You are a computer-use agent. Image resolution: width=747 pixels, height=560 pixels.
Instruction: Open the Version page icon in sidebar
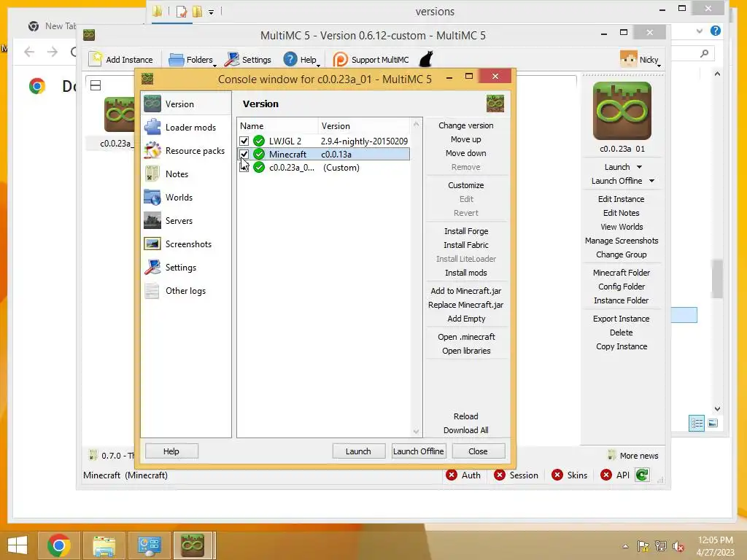point(152,104)
